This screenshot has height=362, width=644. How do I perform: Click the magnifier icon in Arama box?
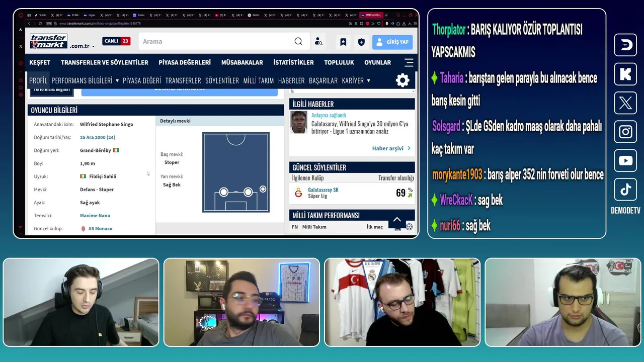click(x=298, y=41)
